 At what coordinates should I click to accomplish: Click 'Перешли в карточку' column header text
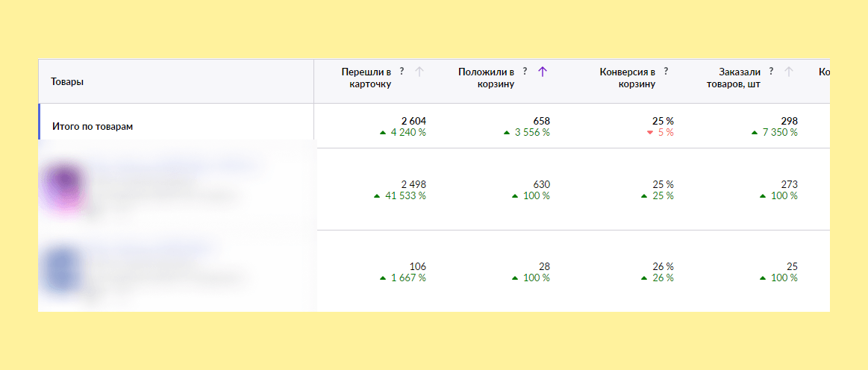coord(366,78)
